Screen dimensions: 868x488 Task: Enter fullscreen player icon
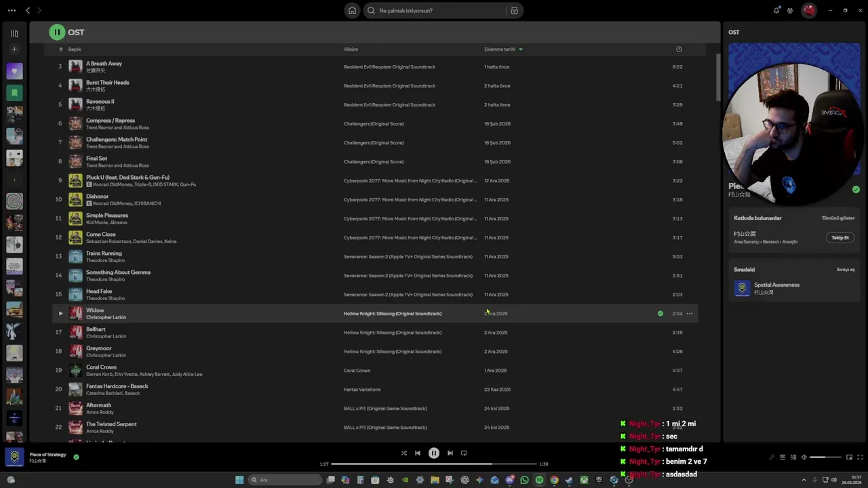pos(861,457)
